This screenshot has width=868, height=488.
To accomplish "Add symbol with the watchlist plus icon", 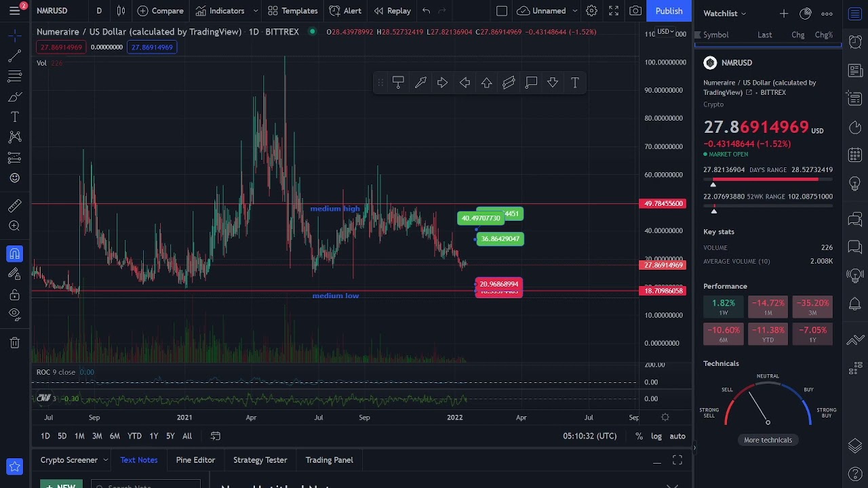I will click(x=784, y=14).
